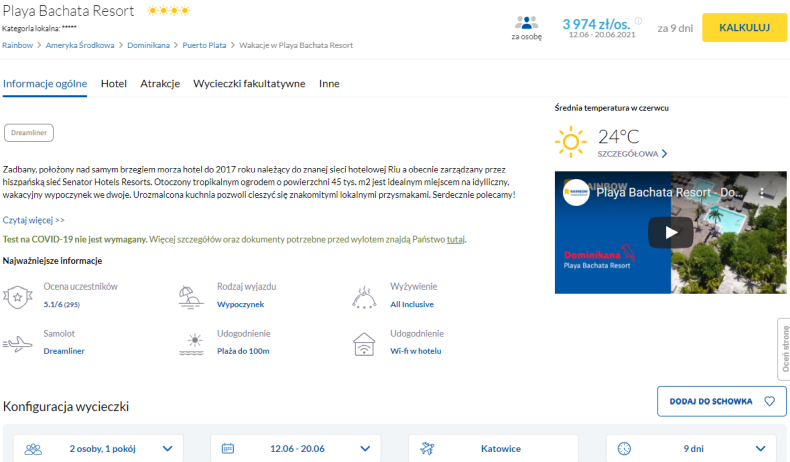Go to Ameryka Środkowa breadcrumb
The image size is (790, 462).
(x=80, y=45)
